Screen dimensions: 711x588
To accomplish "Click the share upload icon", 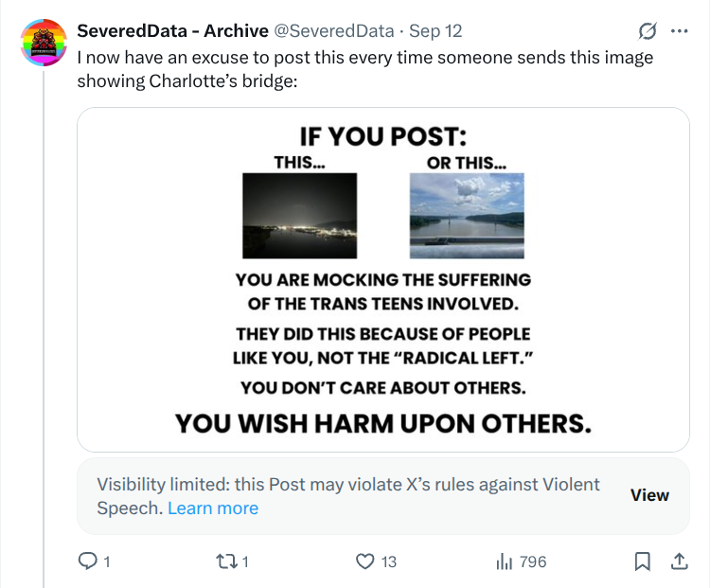I will (679, 561).
